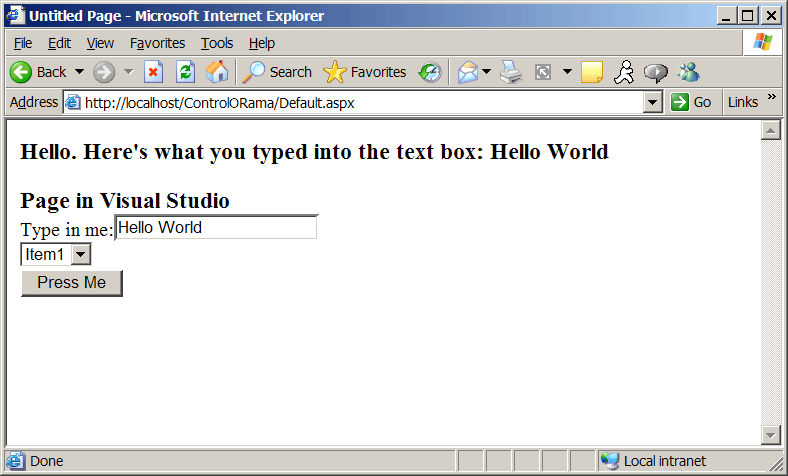The width and height of the screenshot is (788, 476).
Task: Open the Favorites star panel
Action: click(x=365, y=72)
